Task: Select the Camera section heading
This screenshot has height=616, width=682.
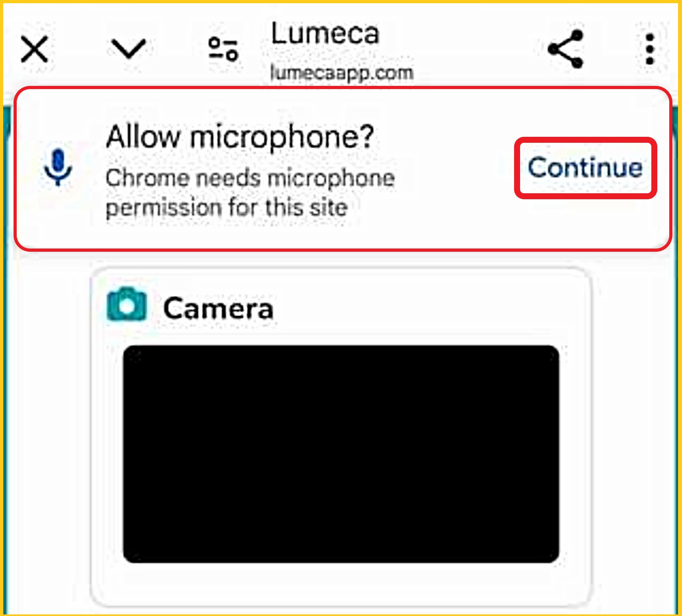Action: [x=218, y=308]
